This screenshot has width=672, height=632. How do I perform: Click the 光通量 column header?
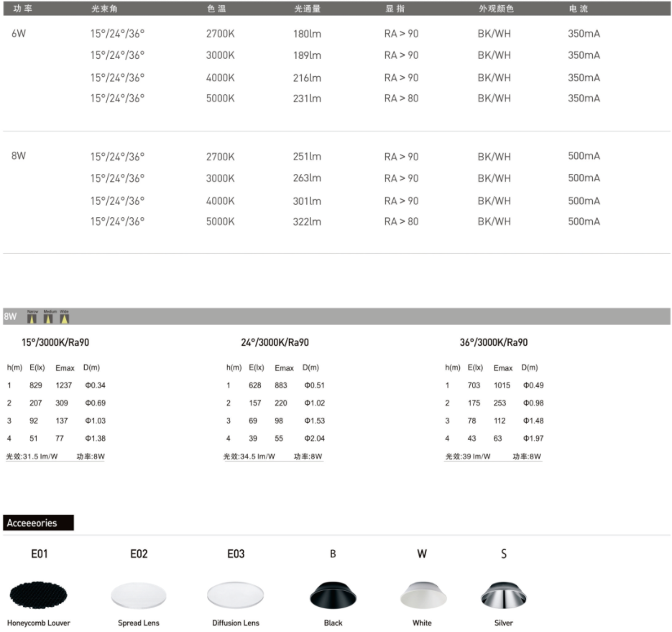pos(306,9)
